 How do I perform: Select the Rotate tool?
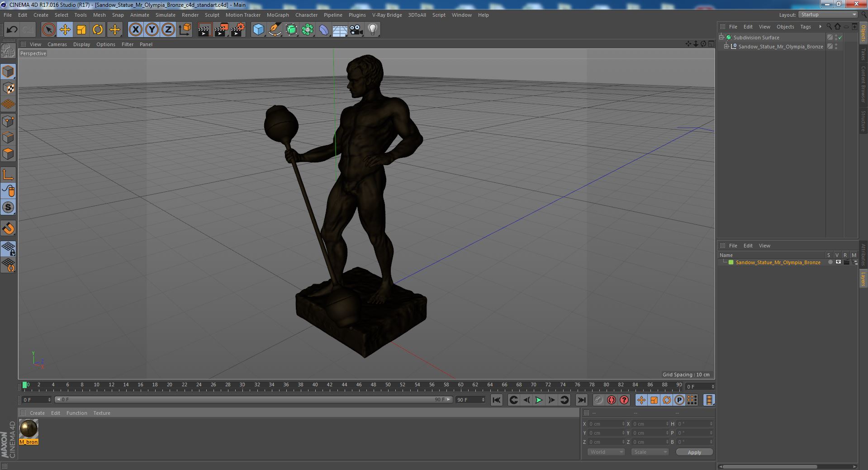(x=98, y=30)
